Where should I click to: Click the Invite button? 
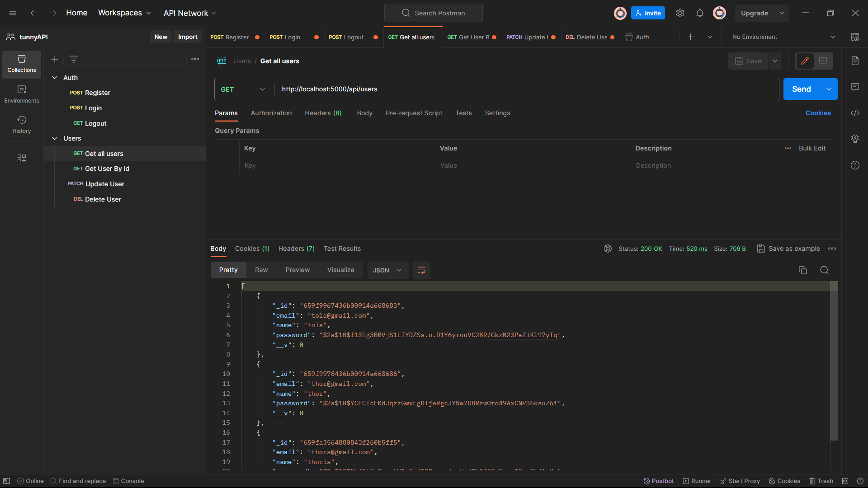648,13
